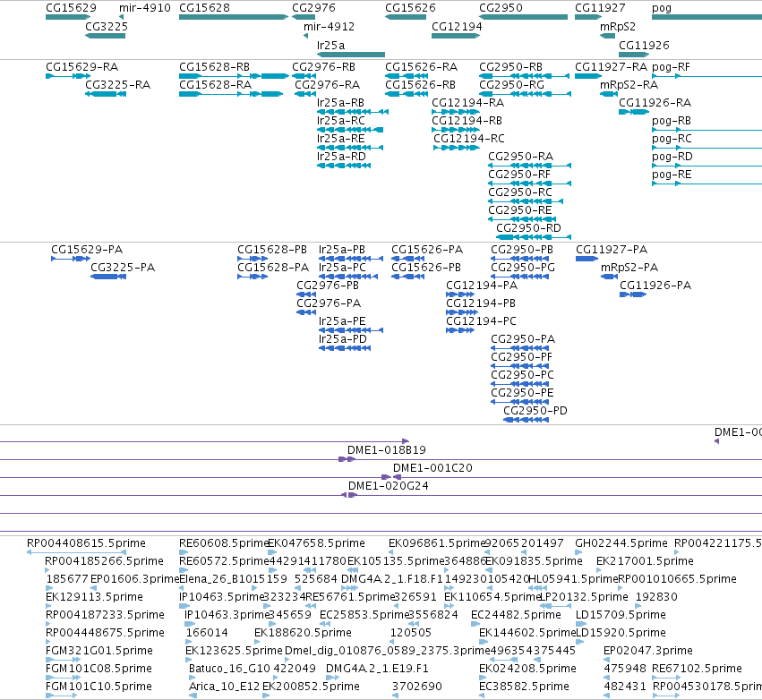
Task: Select the CG2976 gene label
Action: click(313, 8)
